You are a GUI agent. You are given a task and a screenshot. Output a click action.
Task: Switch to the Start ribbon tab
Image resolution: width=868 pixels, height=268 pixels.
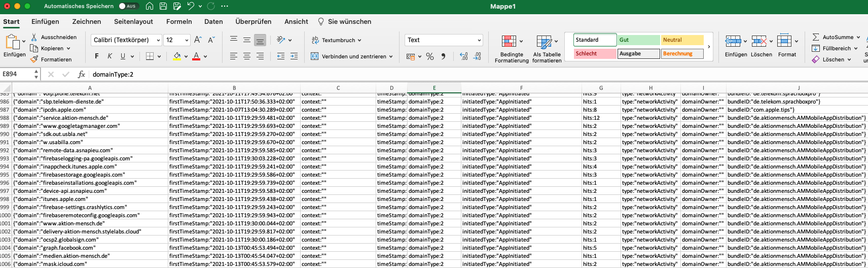tap(11, 21)
